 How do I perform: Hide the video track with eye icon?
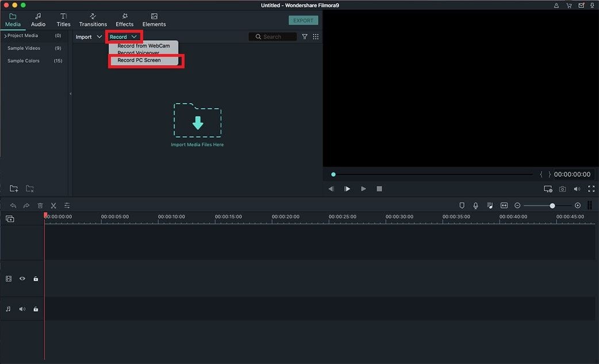[22, 279]
